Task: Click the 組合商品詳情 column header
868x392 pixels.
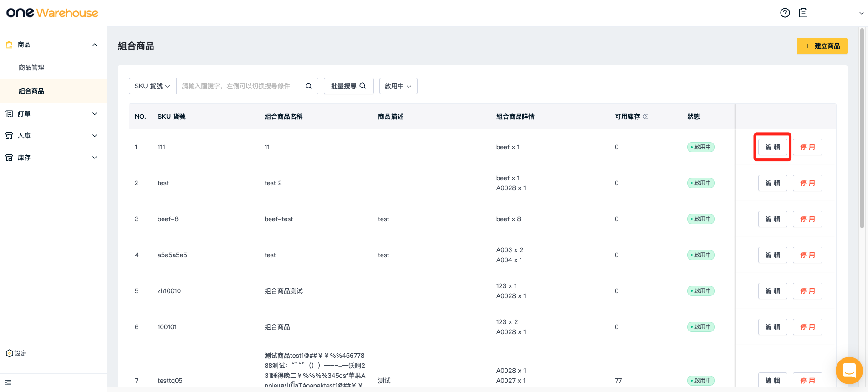Action: tap(516, 117)
